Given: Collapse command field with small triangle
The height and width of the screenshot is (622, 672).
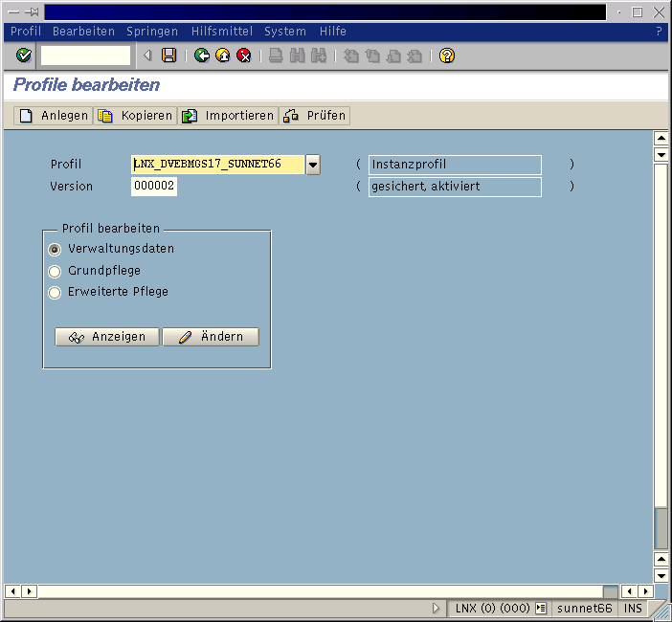Looking at the screenshot, I should coord(147,56).
